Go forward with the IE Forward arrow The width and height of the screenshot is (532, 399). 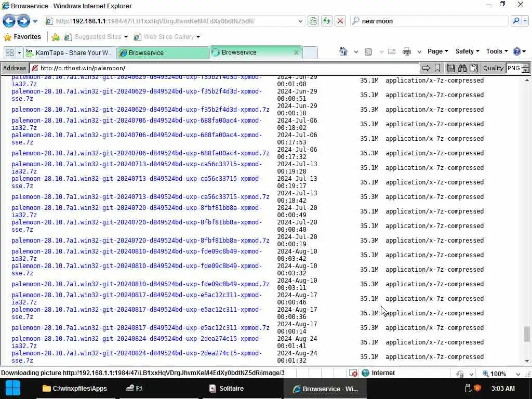(x=23, y=21)
